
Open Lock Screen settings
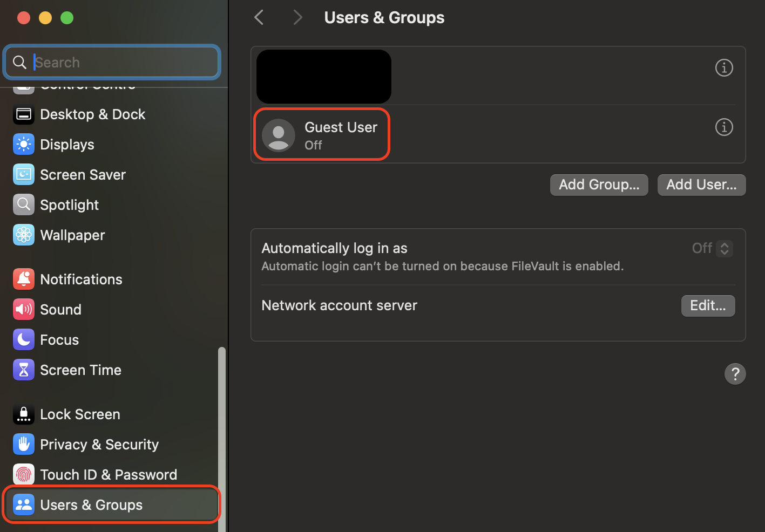point(80,414)
